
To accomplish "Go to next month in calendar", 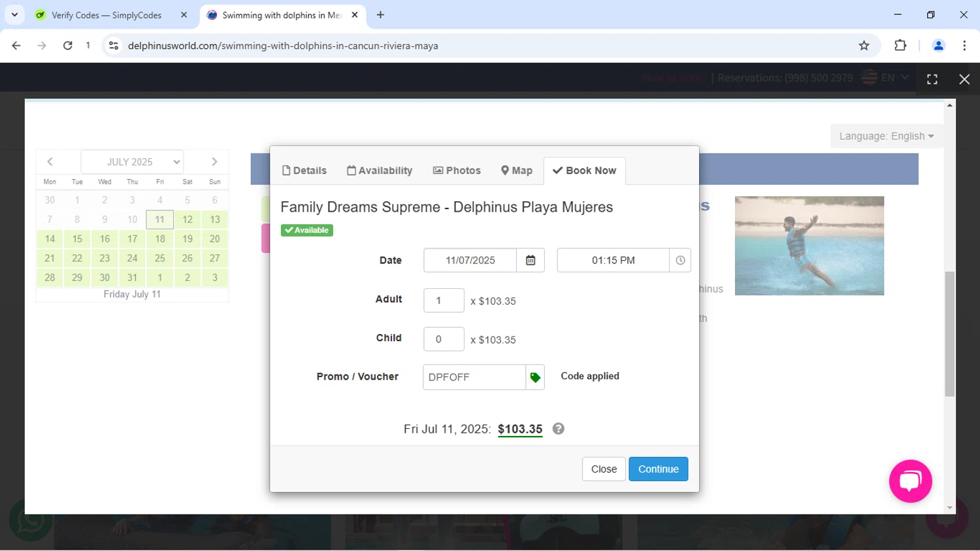I will point(214,161).
